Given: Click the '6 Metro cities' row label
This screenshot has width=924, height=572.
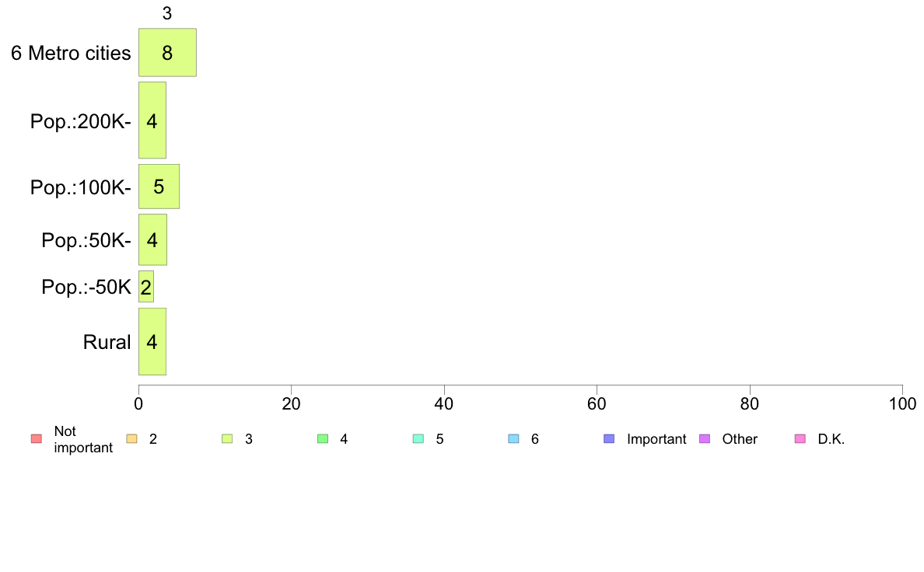Looking at the screenshot, I should point(71,53).
